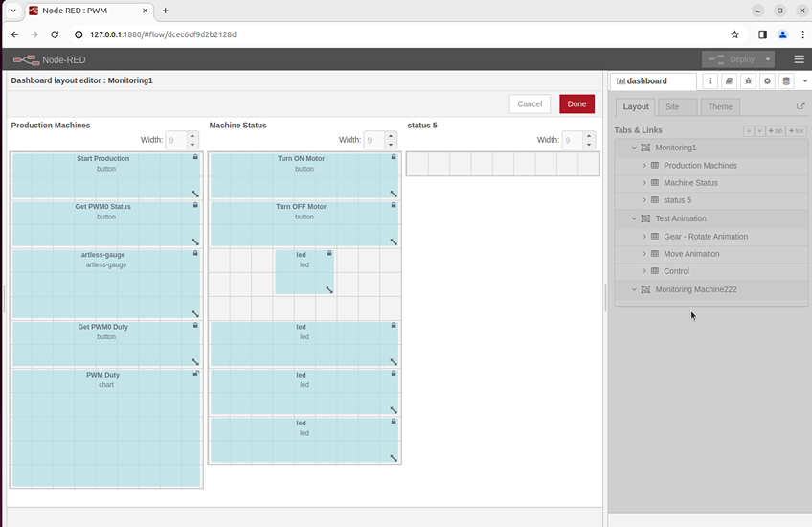Switch to the Theme tab
This screenshot has width=812, height=527.
(x=719, y=107)
